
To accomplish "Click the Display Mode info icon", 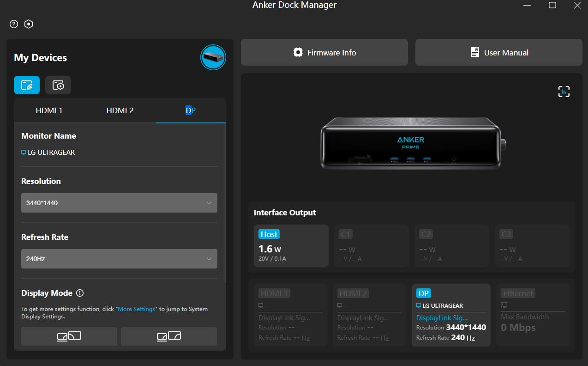I will click(80, 293).
